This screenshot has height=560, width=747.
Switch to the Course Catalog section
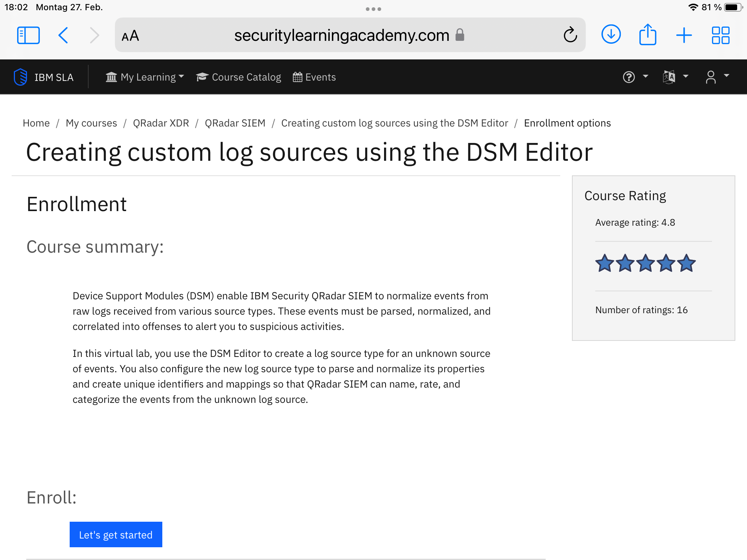click(239, 77)
